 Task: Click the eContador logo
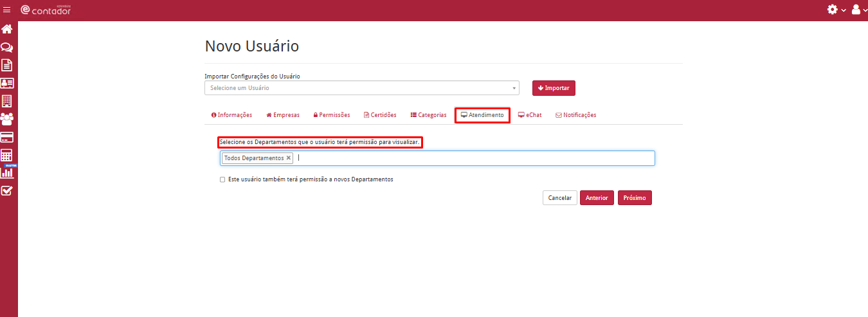coord(46,10)
